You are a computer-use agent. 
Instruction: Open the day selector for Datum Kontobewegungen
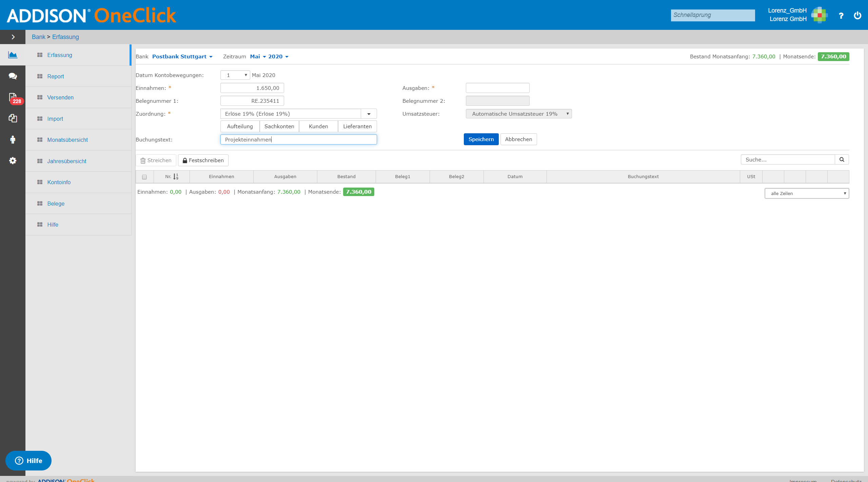pos(235,75)
